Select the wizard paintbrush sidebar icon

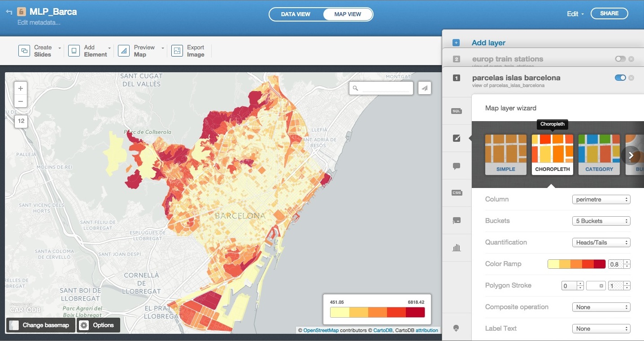(x=457, y=138)
